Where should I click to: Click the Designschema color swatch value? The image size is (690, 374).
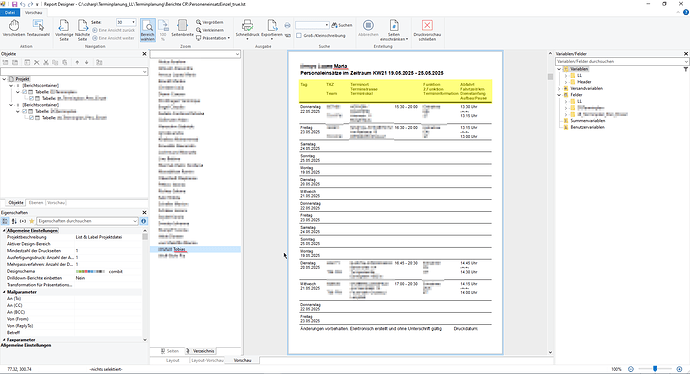pyautogui.click(x=90, y=271)
